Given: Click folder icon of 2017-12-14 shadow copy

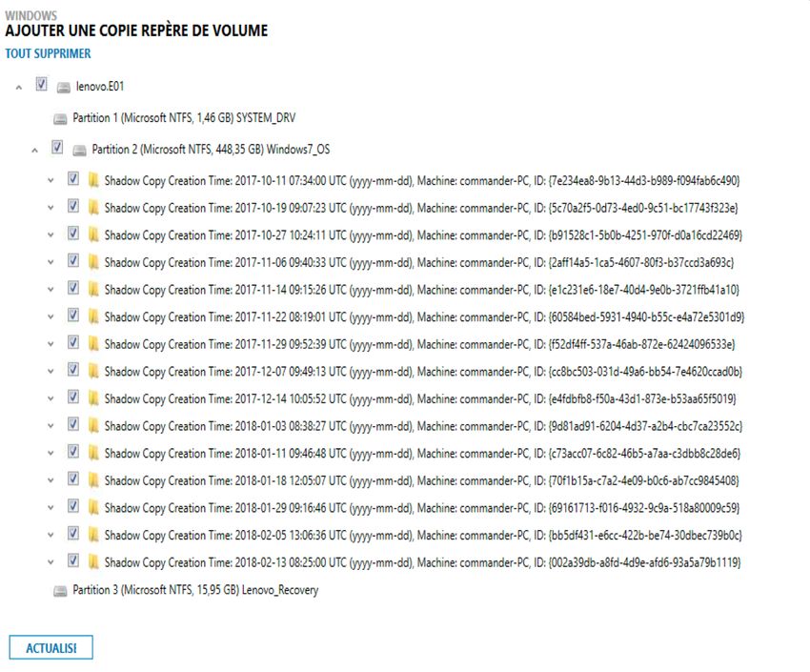Looking at the screenshot, I should 93,398.
